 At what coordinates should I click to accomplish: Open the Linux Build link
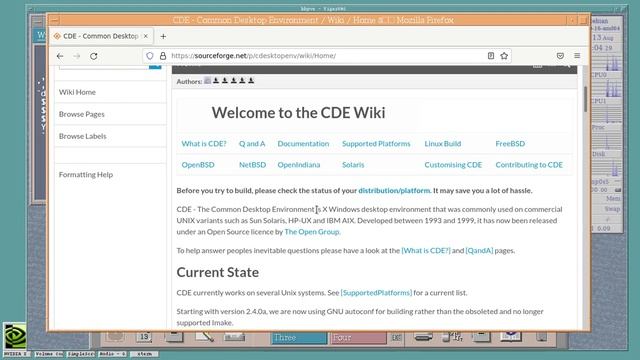coord(442,144)
